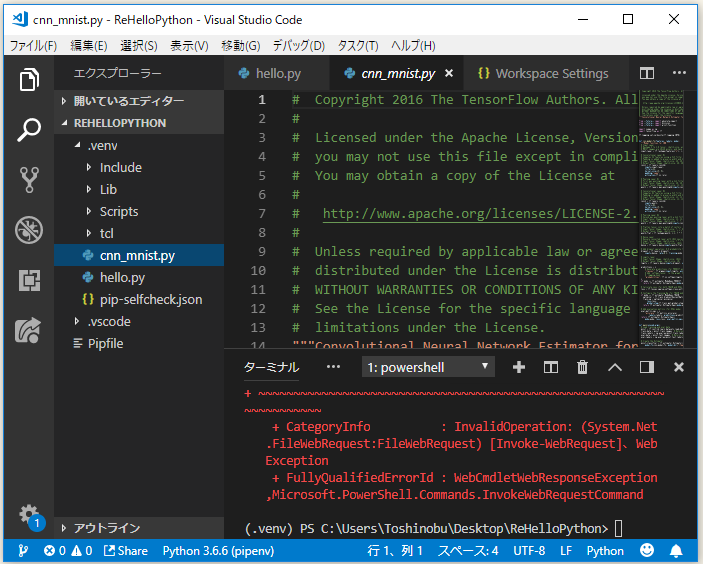Focus the PowerShell terminal prompt
Viewport: 703px width, 564px height.
coord(618,529)
